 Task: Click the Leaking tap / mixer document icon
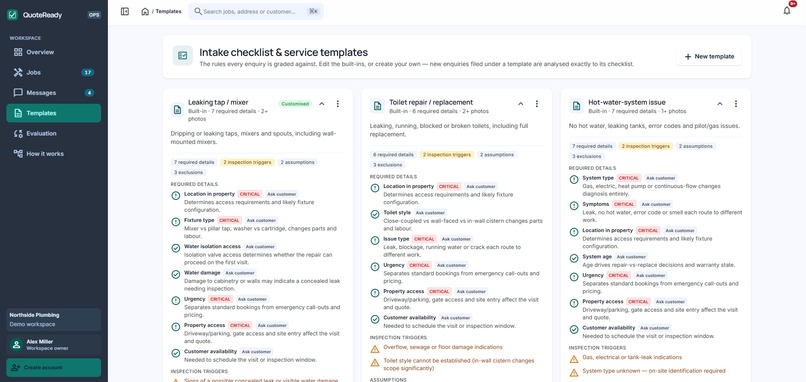pos(177,109)
